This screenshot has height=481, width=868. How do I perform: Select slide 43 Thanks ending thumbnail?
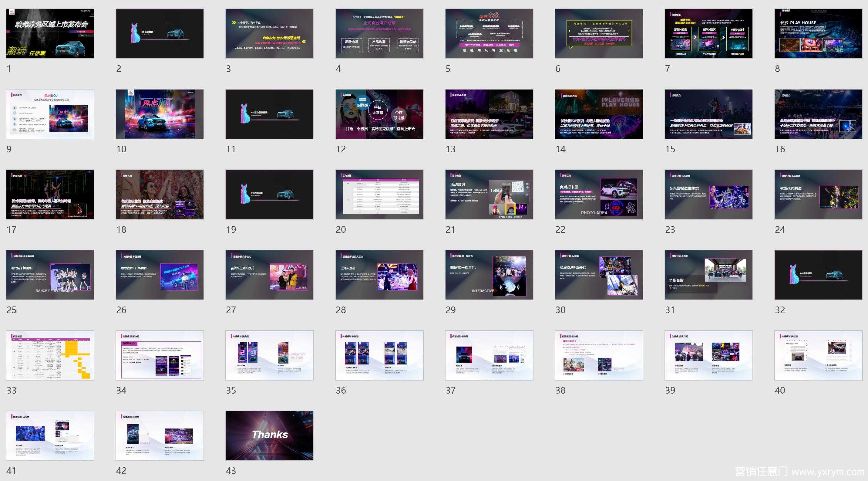[270, 436]
